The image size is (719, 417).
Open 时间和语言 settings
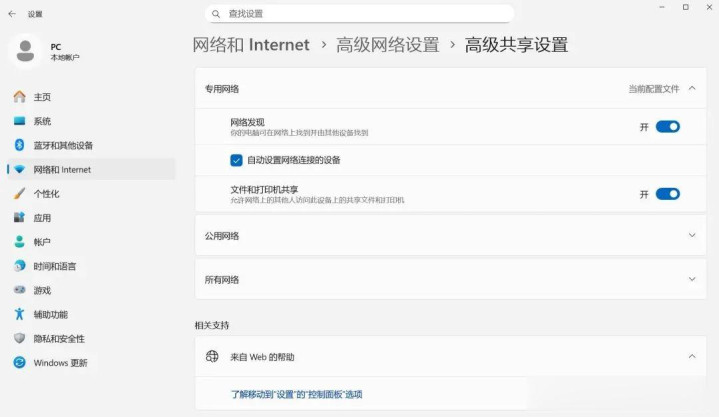click(x=91, y=266)
